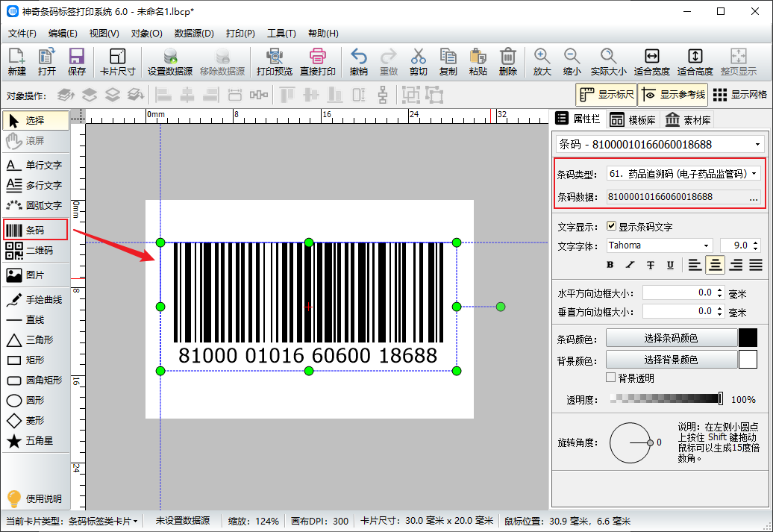
Task: Click the 透明度 transparency slider
Action: click(x=666, y=398)
